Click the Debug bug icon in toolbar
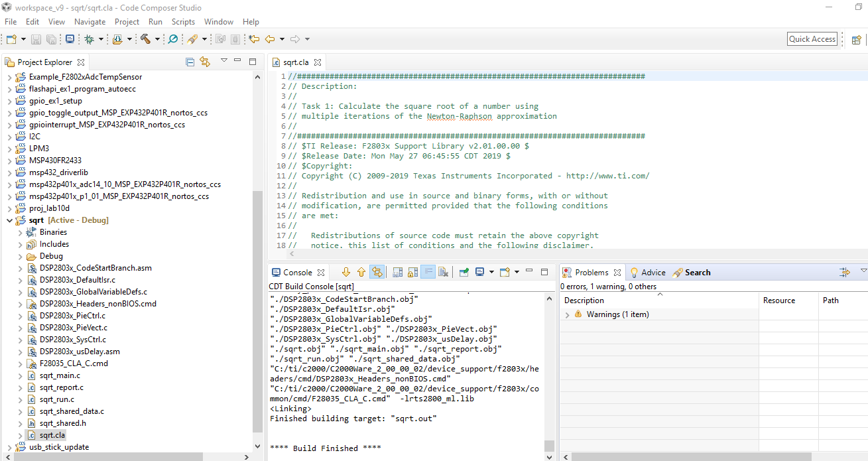The width and height of the screenshot is (868, 461). (x=89, y=40)
